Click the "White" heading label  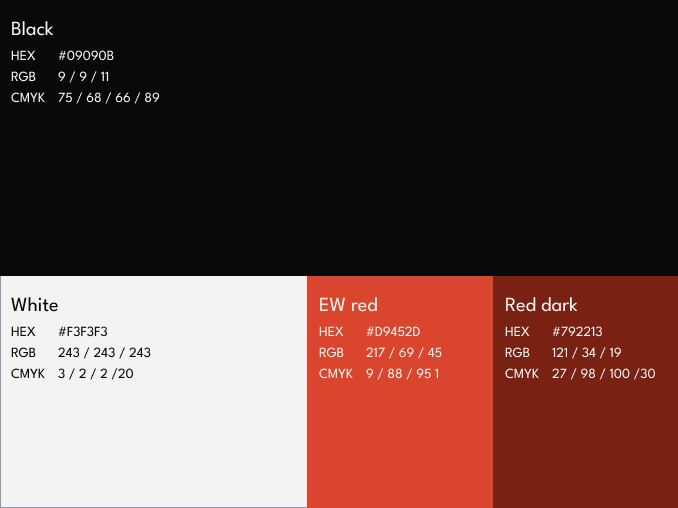tap(35, 305)
